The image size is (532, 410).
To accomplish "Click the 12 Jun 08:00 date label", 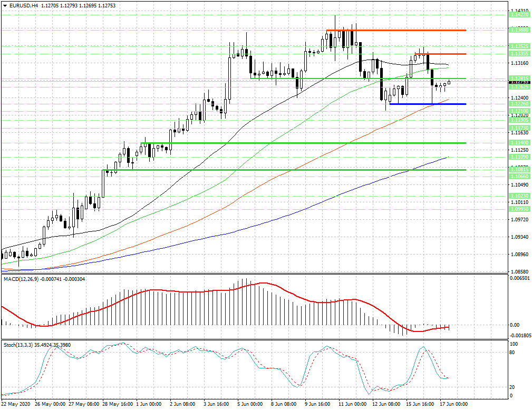I will tap(386, 404).
